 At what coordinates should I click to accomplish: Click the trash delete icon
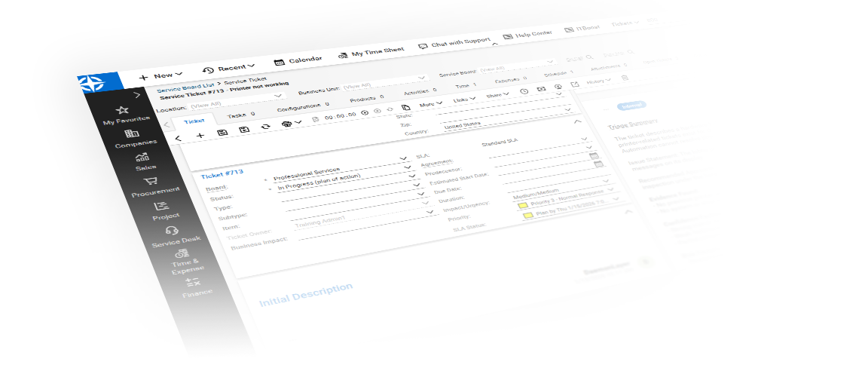pyautogui.click(x=625, y=78)
